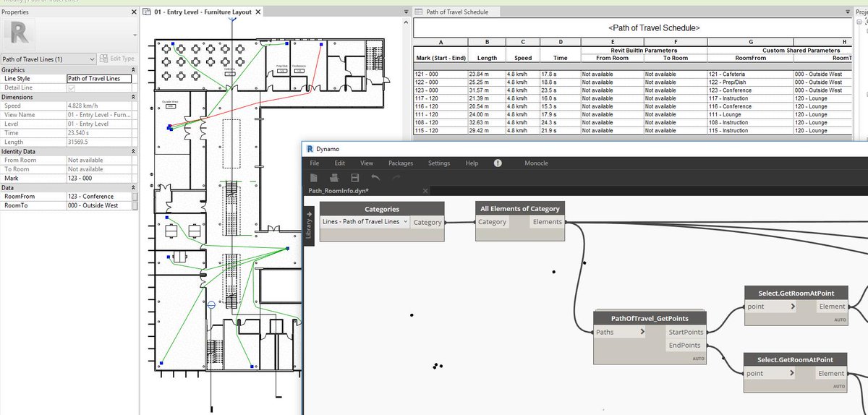Click the schedule mark cell 117 - 120
This screenshot has height=415, width=868.
440,98
